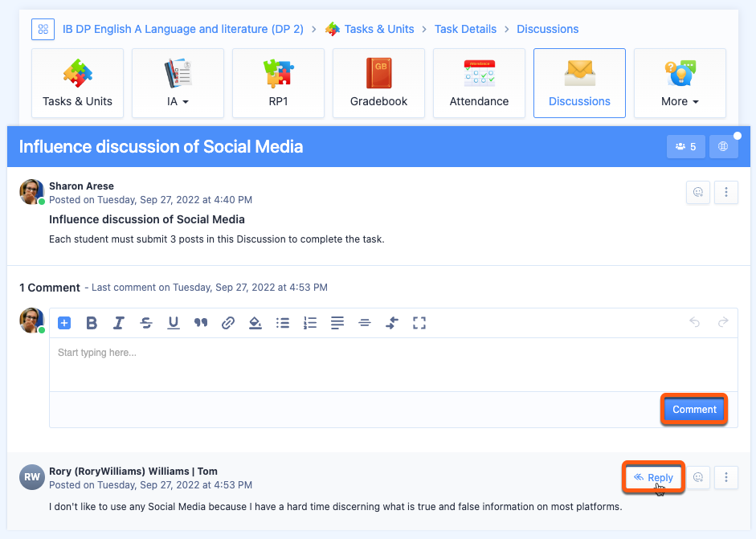Insert a block quote

pyautogui.click(x=201, y=323)
